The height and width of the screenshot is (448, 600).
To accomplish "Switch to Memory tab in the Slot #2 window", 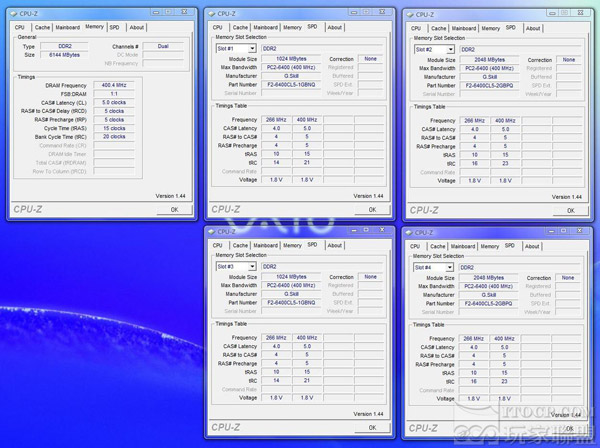I will pos(491,28).
